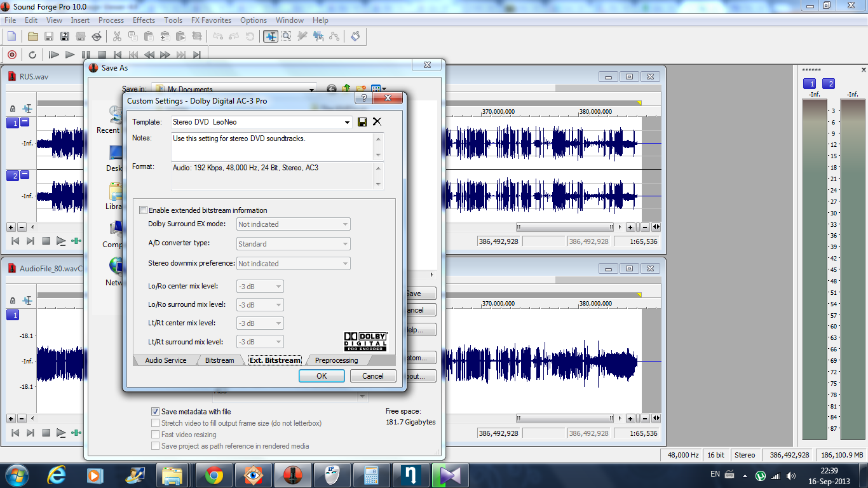Expand the Template dropdown showing Stereo DVD LeoNeo

point(348,122)
